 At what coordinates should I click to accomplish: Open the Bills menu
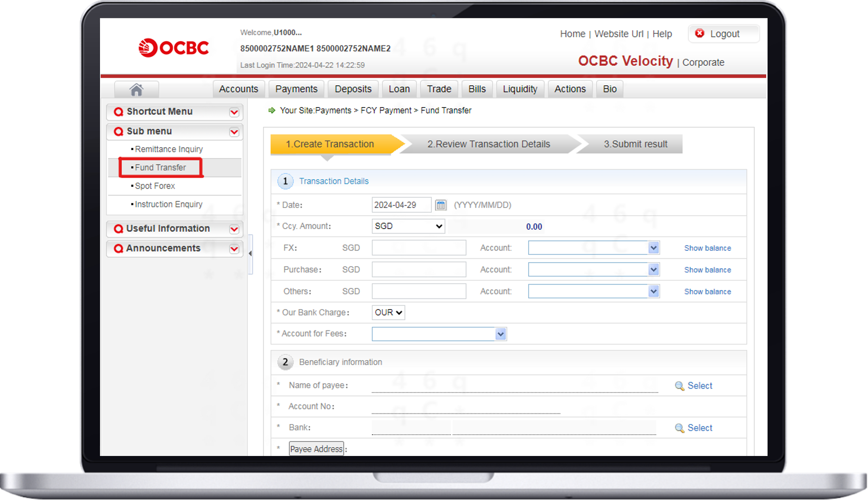pos(477,89)
